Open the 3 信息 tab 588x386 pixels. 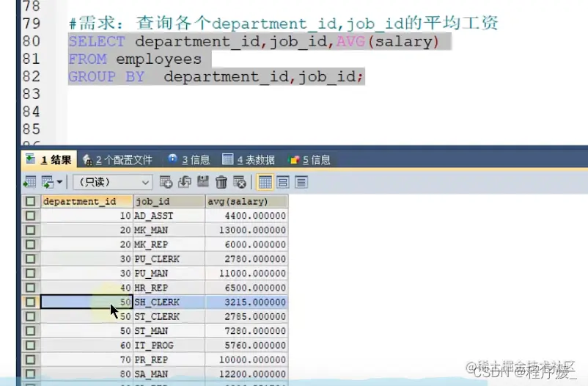(x=188, y=160)
